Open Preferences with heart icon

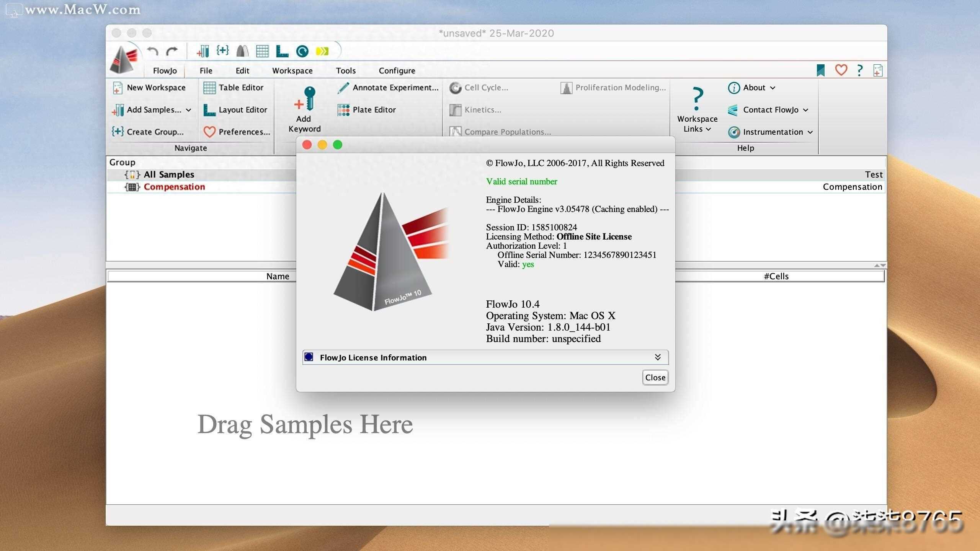(237, 132)
